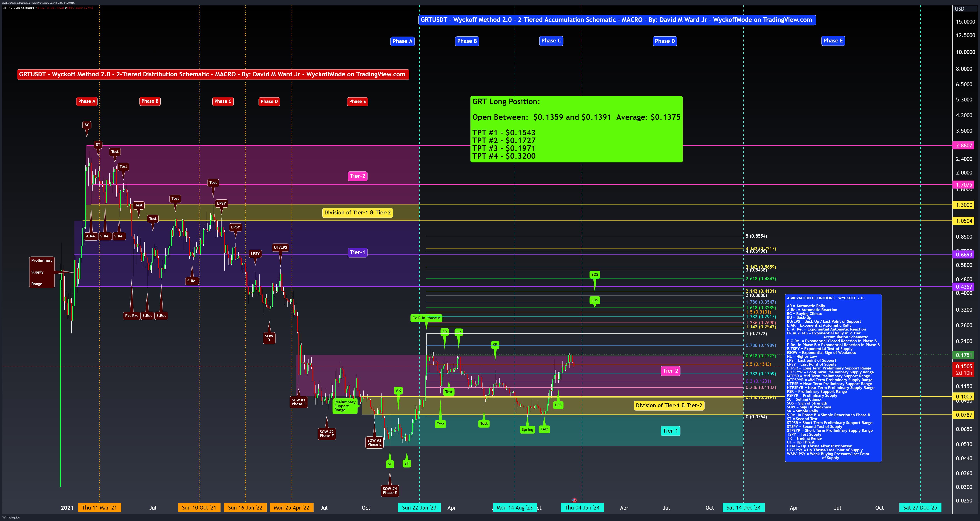Screen dimensions: 980x521
Task: Click the purple Tier-1 label
Action: tap(357, 252)
